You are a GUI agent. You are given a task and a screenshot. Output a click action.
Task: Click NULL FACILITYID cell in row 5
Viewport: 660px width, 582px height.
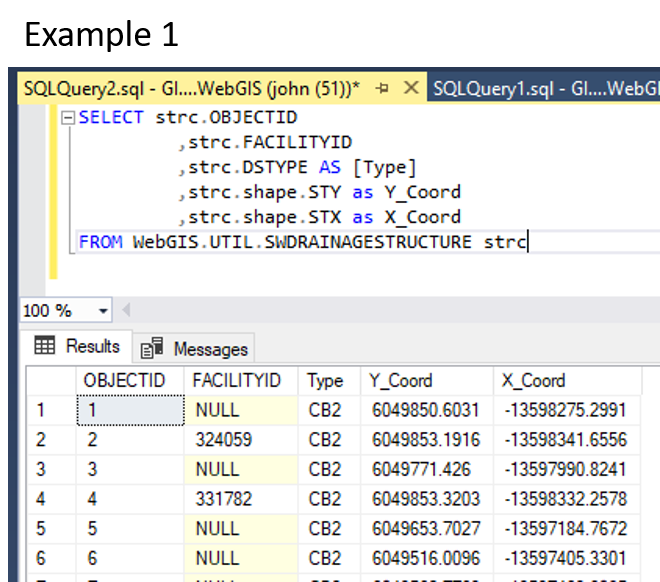241,529
